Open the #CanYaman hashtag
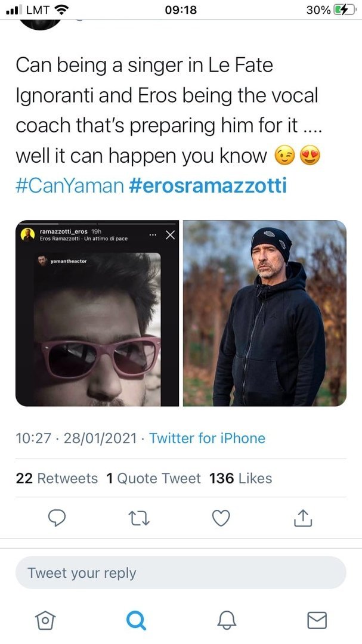 point(69,185)
